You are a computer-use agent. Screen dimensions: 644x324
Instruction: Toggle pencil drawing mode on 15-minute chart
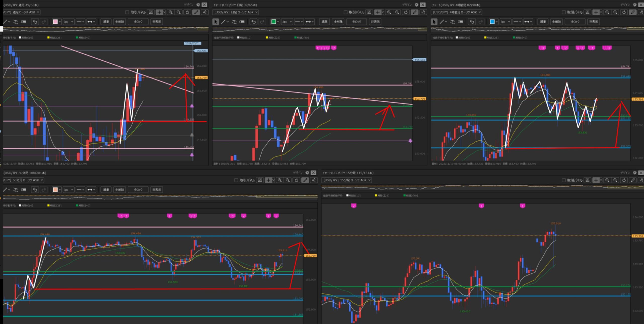coord(633,180)
